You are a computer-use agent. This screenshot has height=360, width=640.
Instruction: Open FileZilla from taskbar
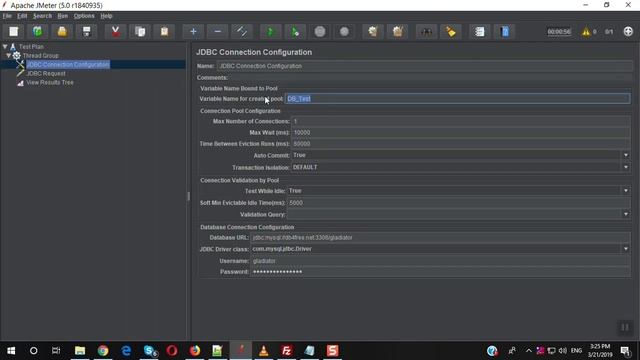pyautogui.click(x=287, y=351)
